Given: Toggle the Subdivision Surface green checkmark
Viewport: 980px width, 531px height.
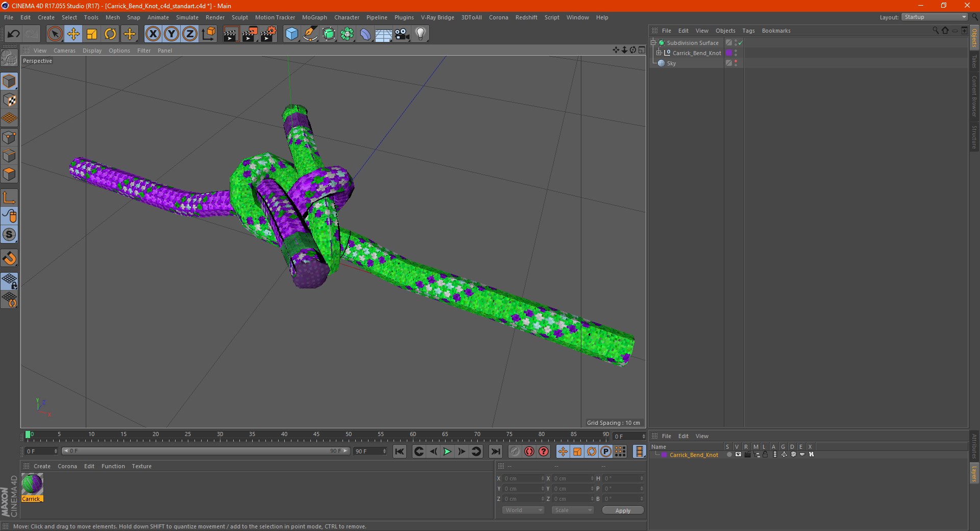Looking at the screenshot, I should [x=740, y=43].
